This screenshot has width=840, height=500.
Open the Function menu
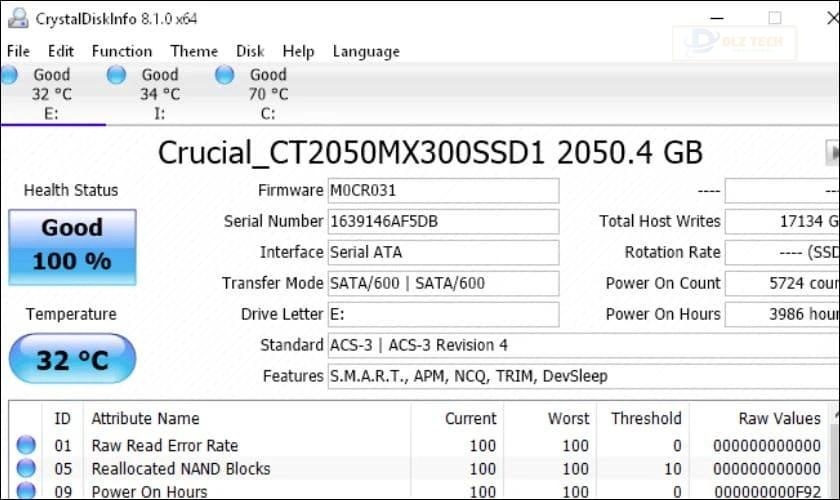click(122, 51)
